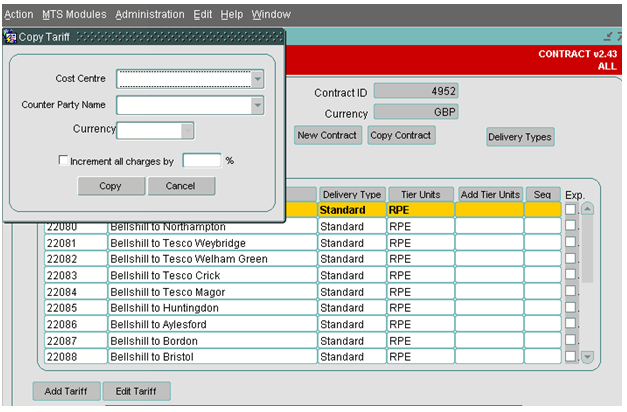Open the Action menu
627x412 pixels.
(x=19, y=14)
